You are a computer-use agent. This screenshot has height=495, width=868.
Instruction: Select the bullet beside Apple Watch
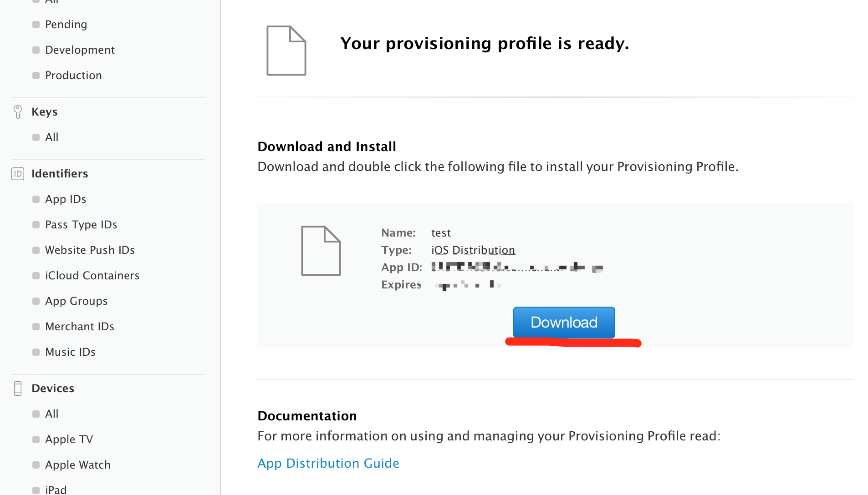coord(36,465)
